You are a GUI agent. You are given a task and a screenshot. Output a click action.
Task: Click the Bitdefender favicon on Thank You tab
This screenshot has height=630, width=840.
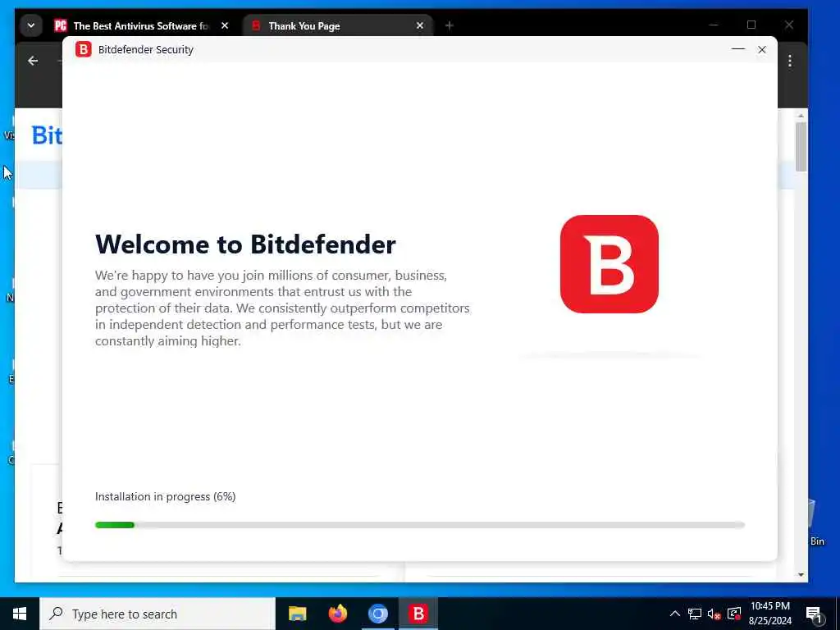(x=256, y=25)
